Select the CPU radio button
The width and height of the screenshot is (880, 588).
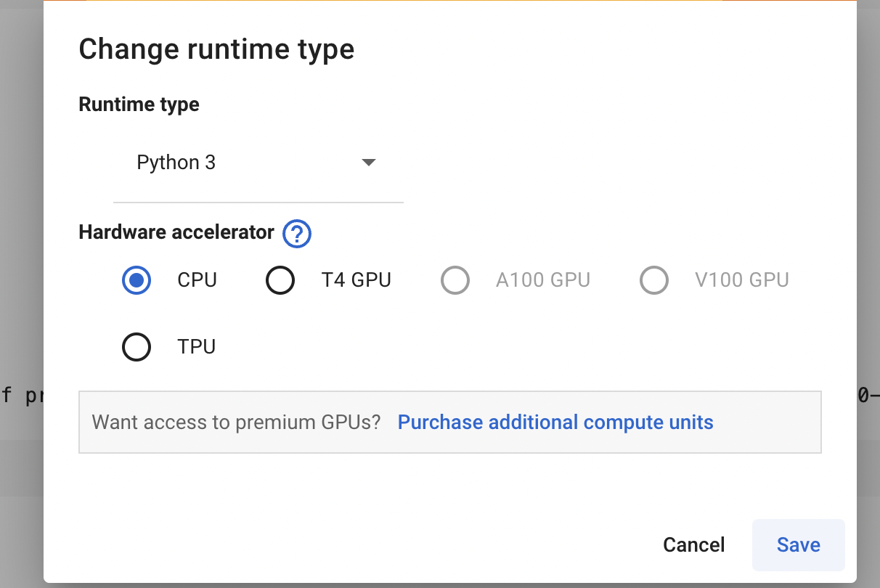click(x=137, y=280)
